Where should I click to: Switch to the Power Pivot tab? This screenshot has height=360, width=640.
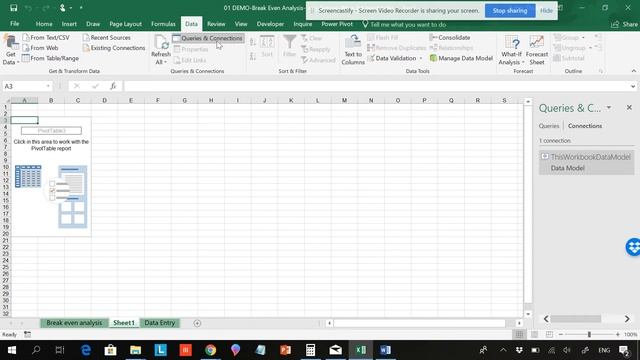(337, 24)
